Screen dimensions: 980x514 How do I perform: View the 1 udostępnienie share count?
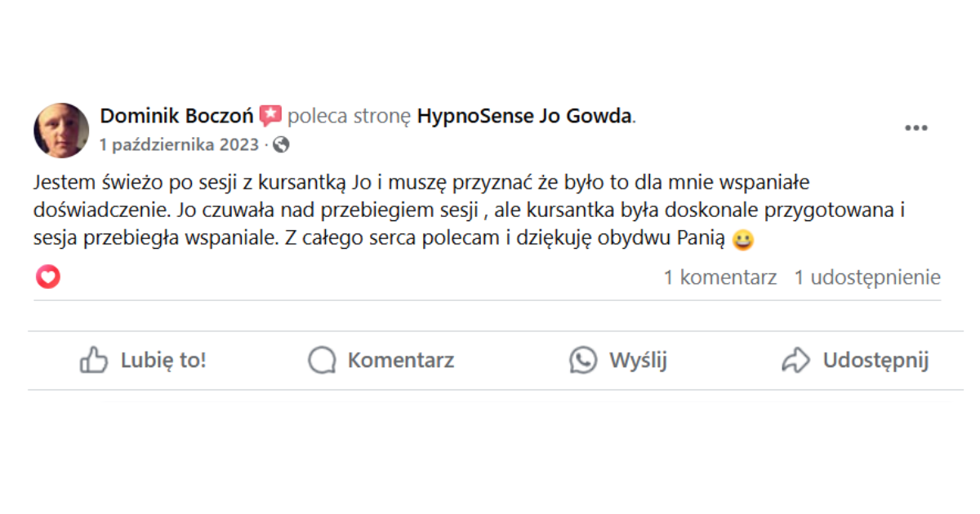(867, 277)
